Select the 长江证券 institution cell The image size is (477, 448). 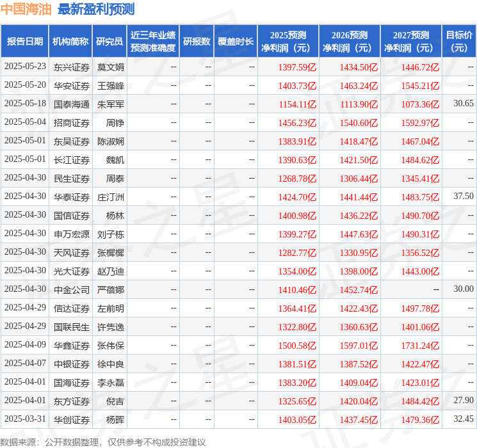point(72,159)
